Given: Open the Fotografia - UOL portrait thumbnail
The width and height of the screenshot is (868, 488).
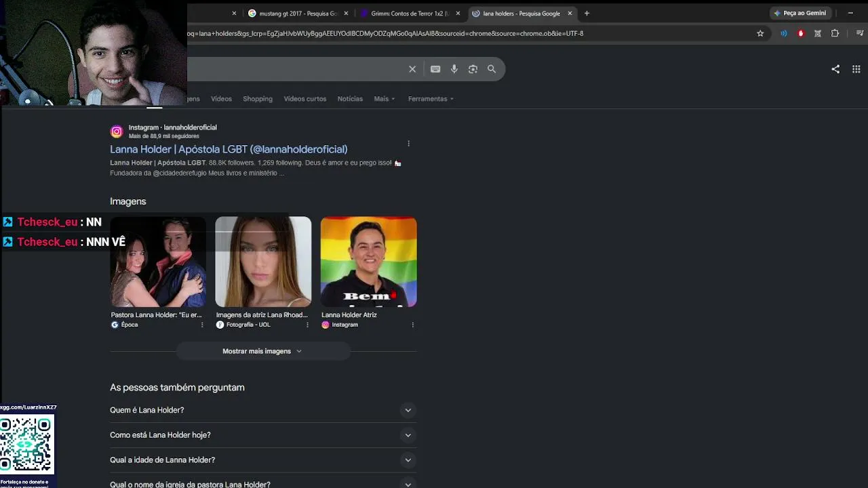Looking at the screenshot, I should click(x=263, y=262).
